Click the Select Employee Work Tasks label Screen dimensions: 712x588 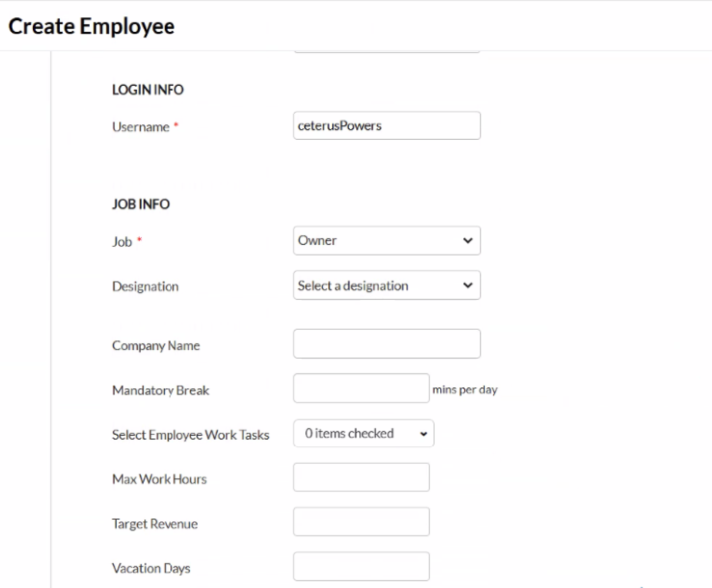click(x=191, y=435)
